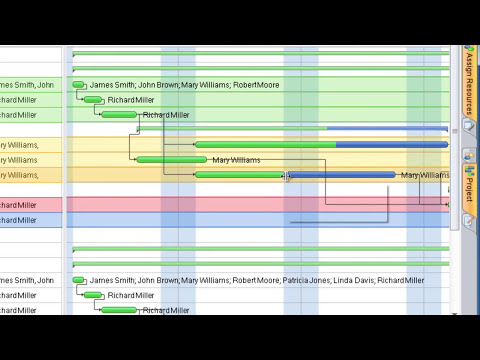Click the scroll-down arrow of the vertical scrollbar

(x=454, y=313)
